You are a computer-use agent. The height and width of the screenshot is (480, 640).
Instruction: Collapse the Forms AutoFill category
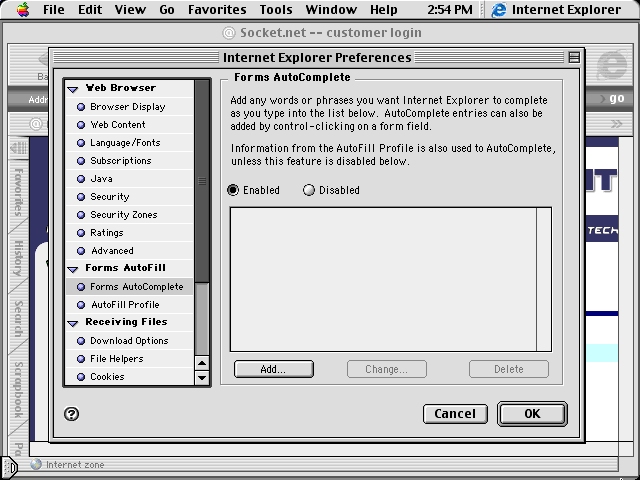click(x=73, y=269)
